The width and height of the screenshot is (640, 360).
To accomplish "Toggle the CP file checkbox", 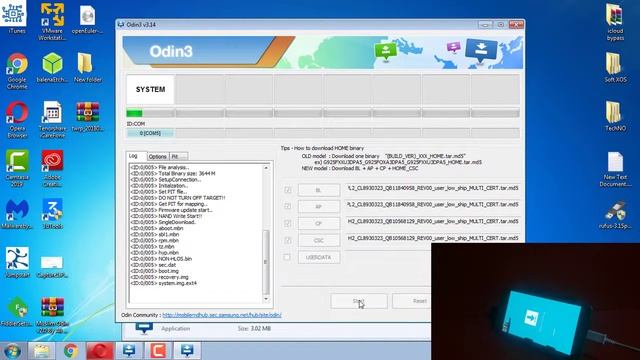I will click(x=287, y=223).
